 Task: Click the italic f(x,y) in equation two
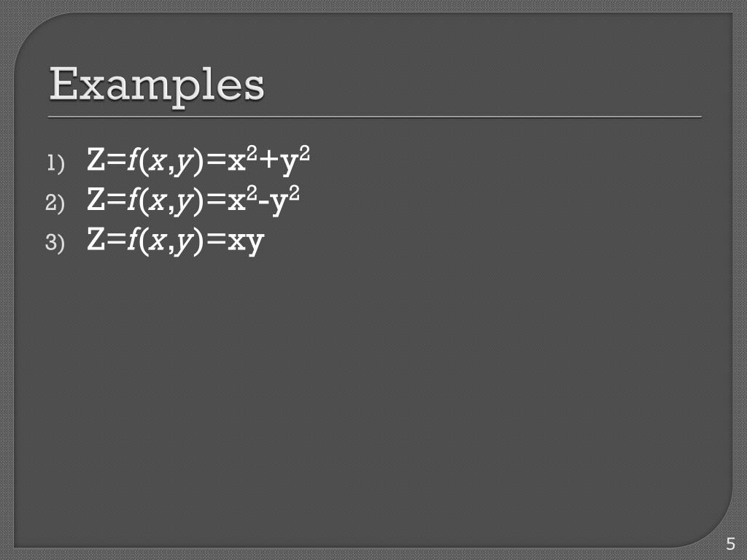click(x=166, y=201)
